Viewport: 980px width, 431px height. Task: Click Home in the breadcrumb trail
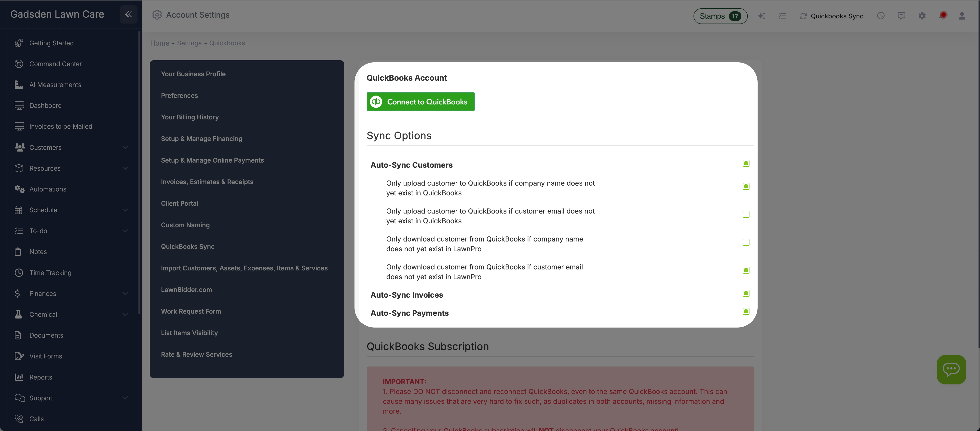[x=159, y=43]
